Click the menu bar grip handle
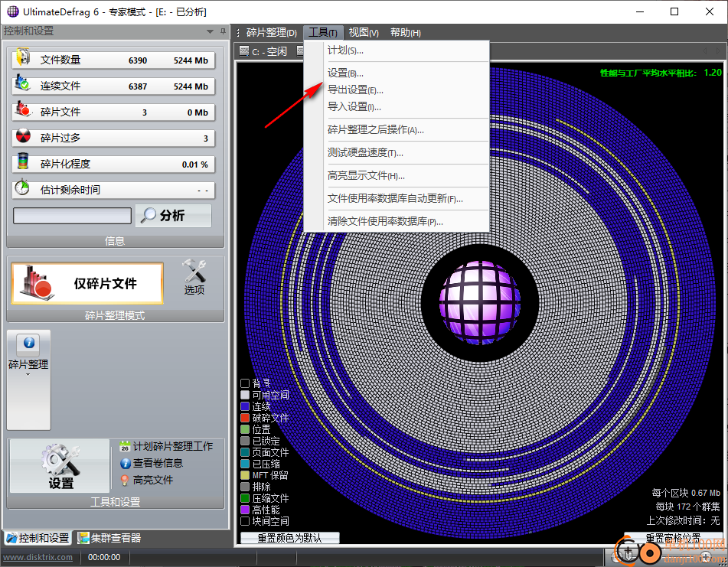 click(238, 32)
